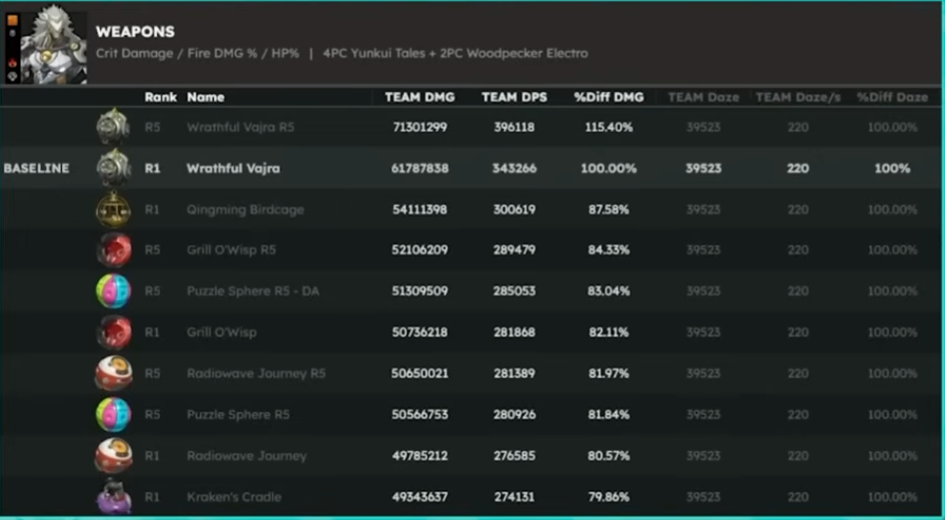
Task: Click the Puzzle Sphere R5 row icon at 81.84%
Action: (113, 415)
